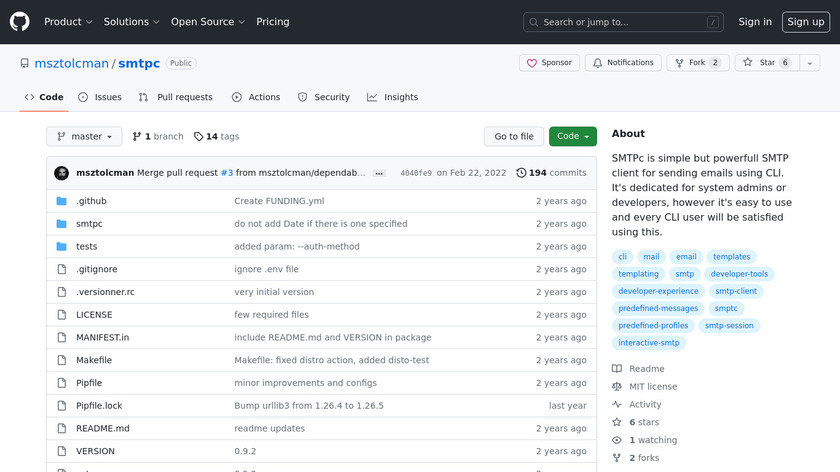Screen dimensions: 840x472
Task: Open the 194 commits history
Action: coord(551,173)
